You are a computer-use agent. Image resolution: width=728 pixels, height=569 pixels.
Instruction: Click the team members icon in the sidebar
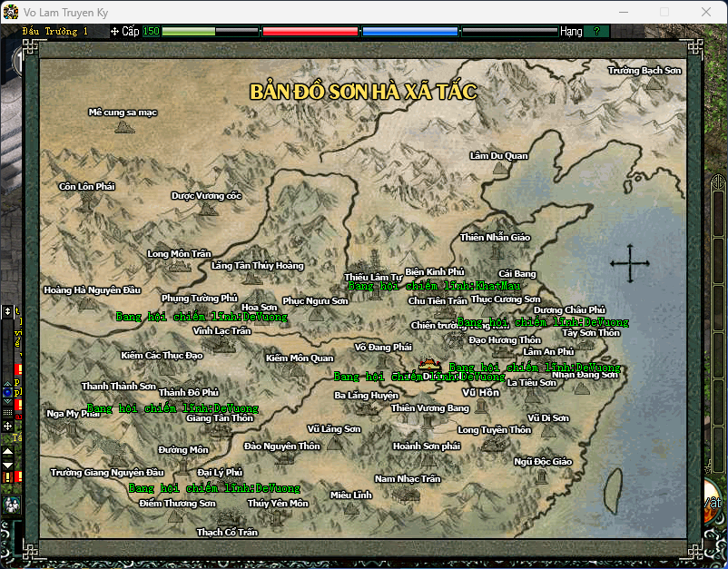11,505
